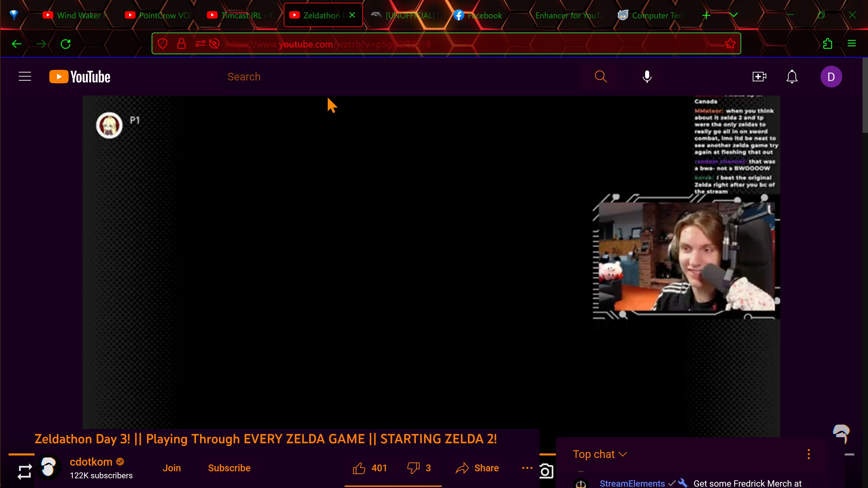Open the Create video menu
The width and height of the screenshot is (868, 488).
click(759, 77)
